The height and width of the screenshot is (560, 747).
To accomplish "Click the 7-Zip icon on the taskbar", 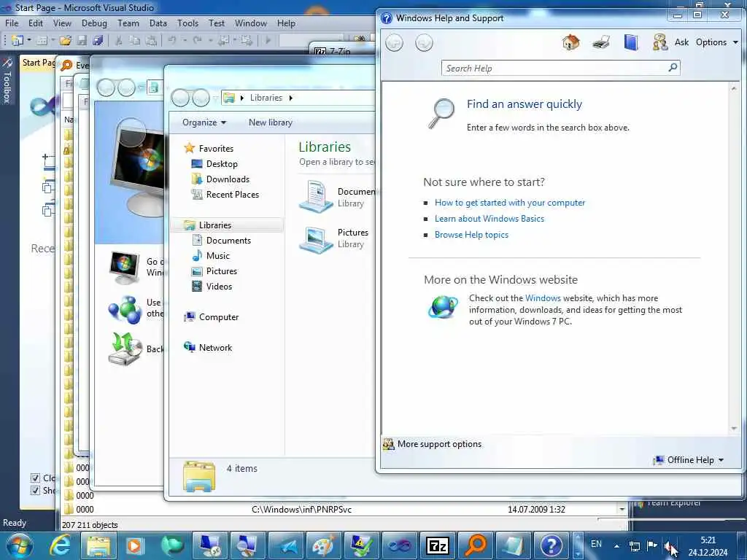I will (438, 545).
